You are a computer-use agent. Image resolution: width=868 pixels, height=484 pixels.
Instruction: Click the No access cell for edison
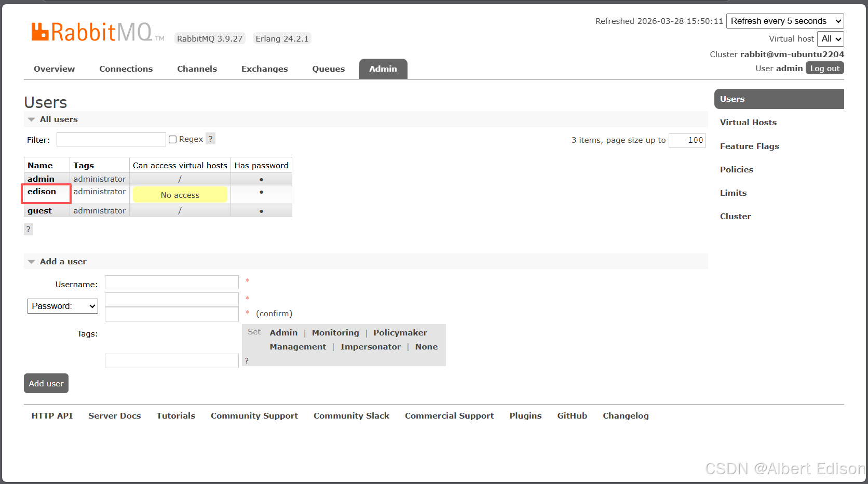point(180,195)
